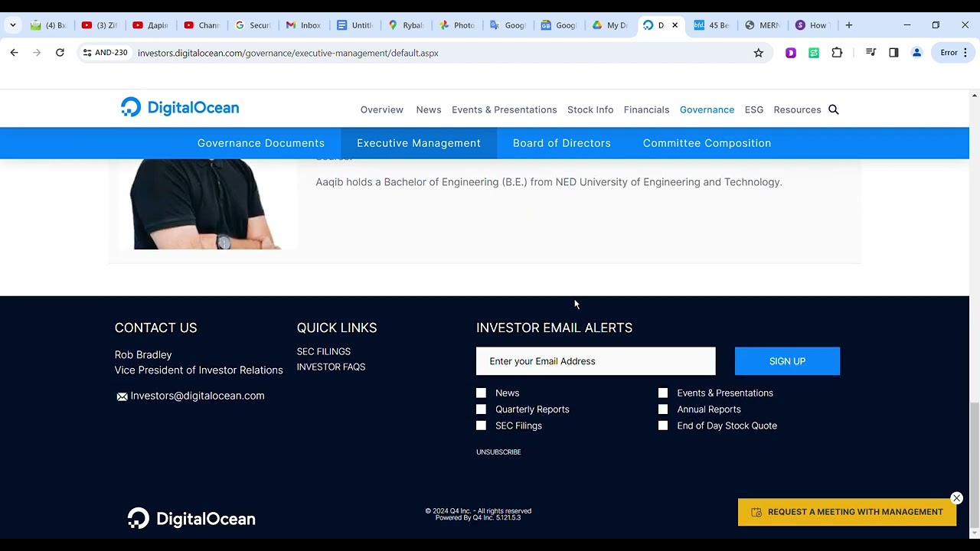Switch to the 45 Be tab

(711, 25)
